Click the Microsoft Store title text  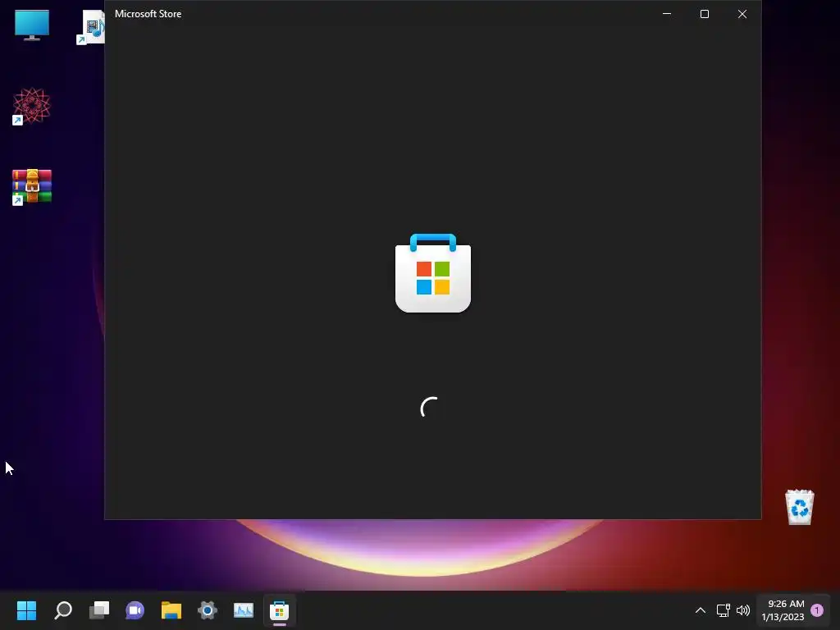pos(148,14)
